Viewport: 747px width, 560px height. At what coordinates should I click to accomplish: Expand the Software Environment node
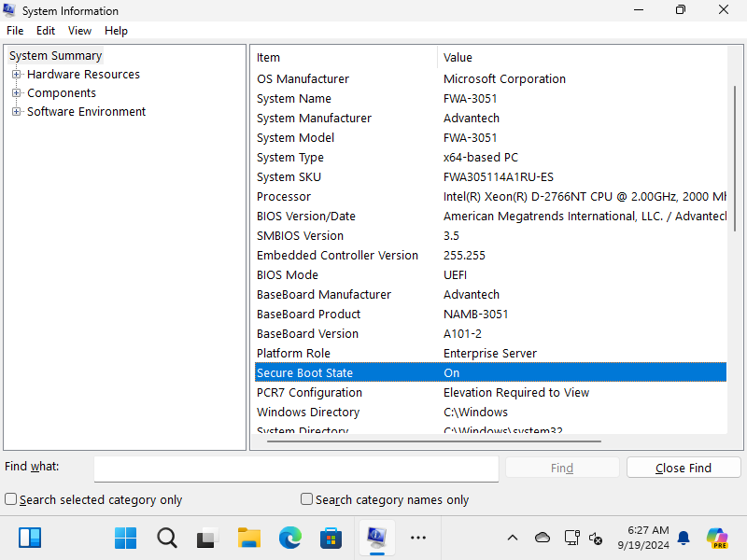click(16, 111)
